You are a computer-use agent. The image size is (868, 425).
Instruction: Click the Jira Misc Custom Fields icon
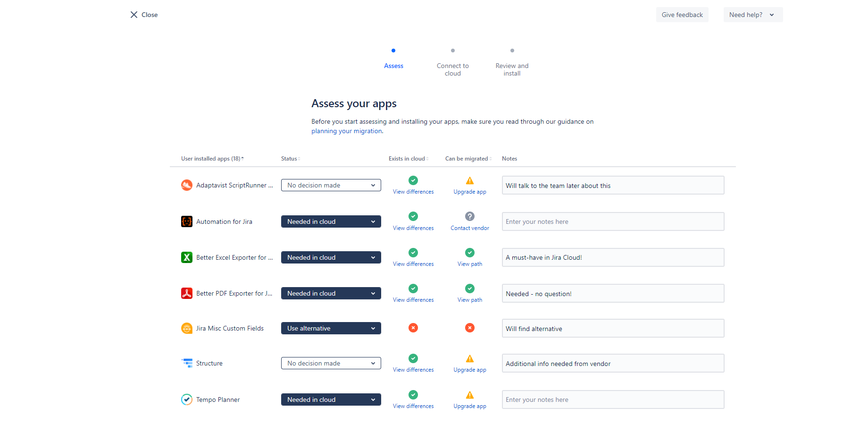click(187, 328)
